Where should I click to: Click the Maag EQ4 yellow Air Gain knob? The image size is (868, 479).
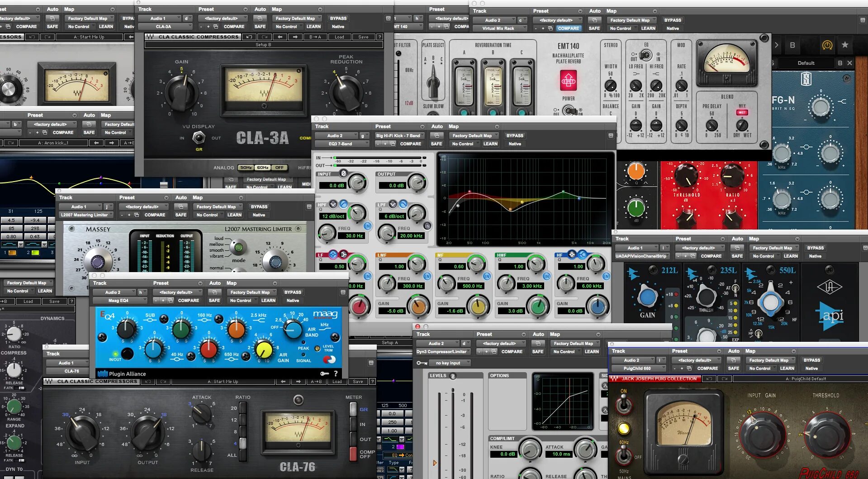pos(264,350)
